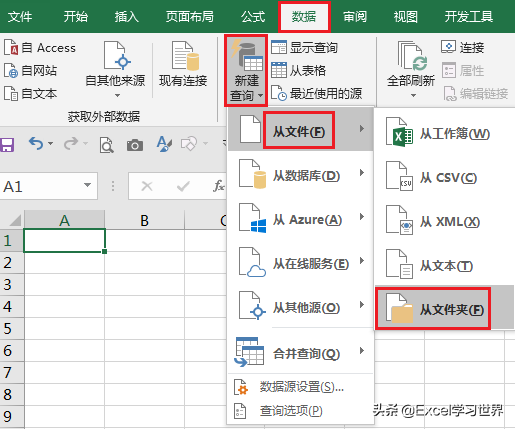The image size is (515, 429).
Task: Switch to the 开始 tab
Action: point(76,16)
